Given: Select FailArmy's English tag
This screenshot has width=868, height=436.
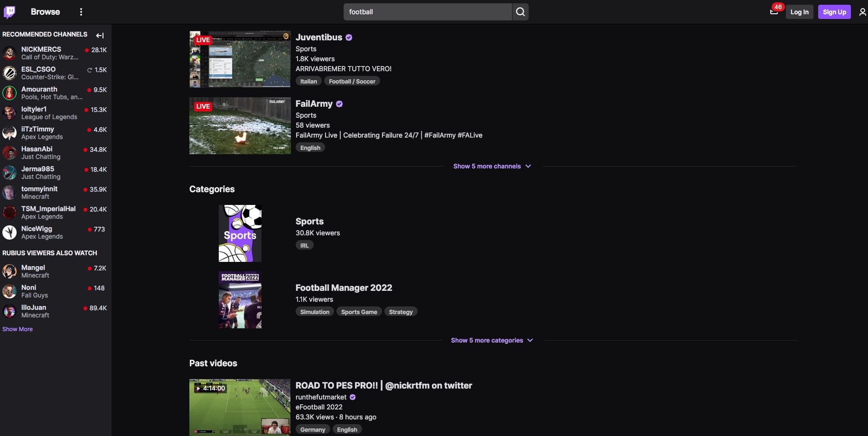Looking at the screenshot, I should (310, 148).
